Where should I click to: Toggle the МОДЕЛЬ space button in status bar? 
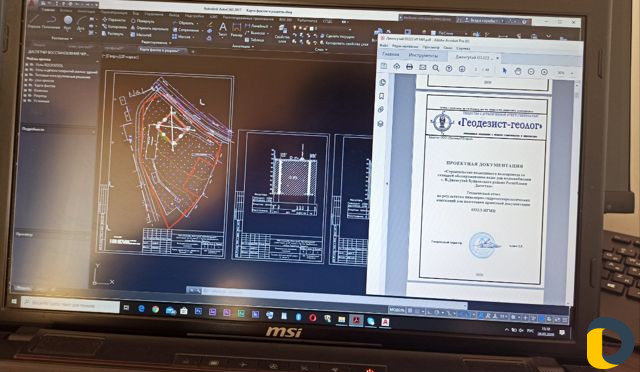[397, 310]
